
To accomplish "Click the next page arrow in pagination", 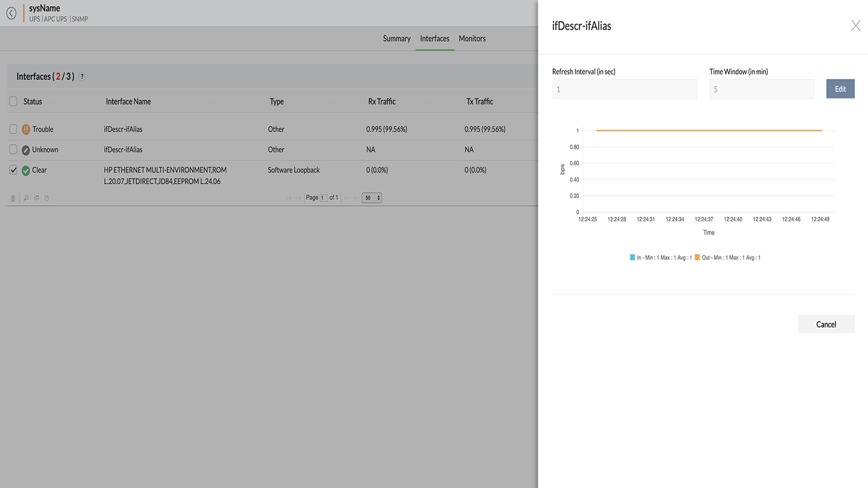I will (x=347, y=198).
